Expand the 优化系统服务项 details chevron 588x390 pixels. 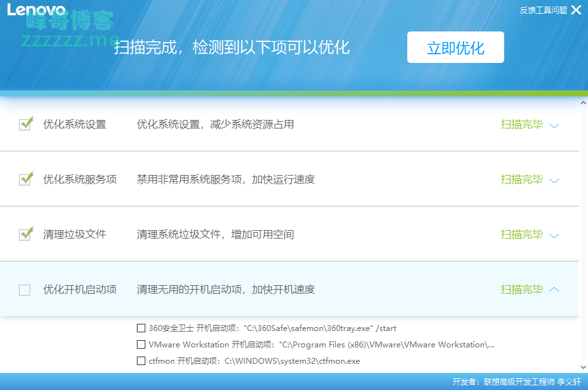[x=554, y=180]
